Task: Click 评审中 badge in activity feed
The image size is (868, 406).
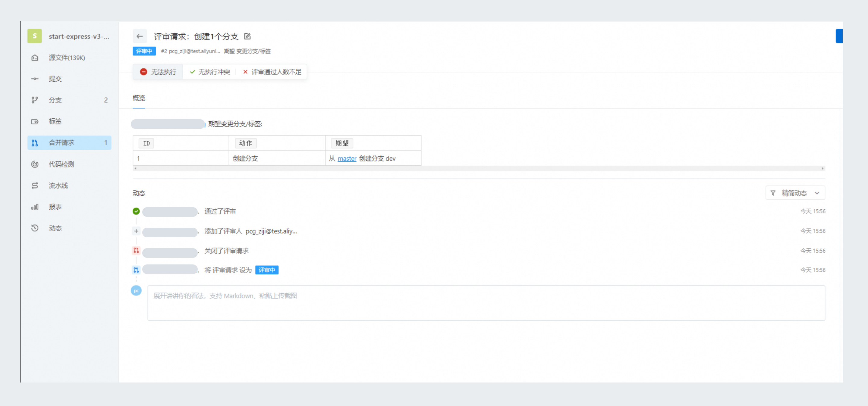Action: [267, 270]
